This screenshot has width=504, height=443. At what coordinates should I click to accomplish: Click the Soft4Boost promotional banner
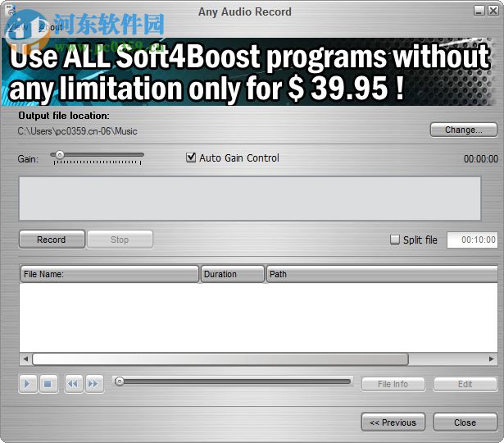(247, 71)
